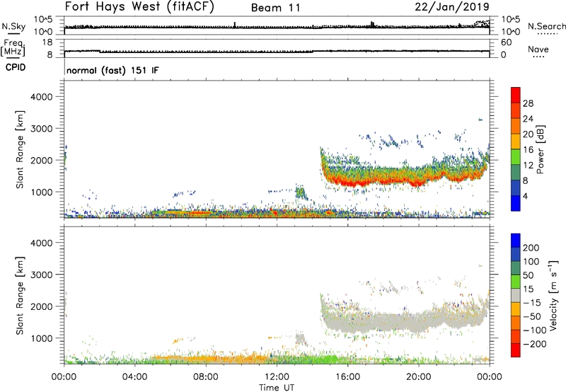Click the Power [dB] colorbar label

(x=540, y=149)
